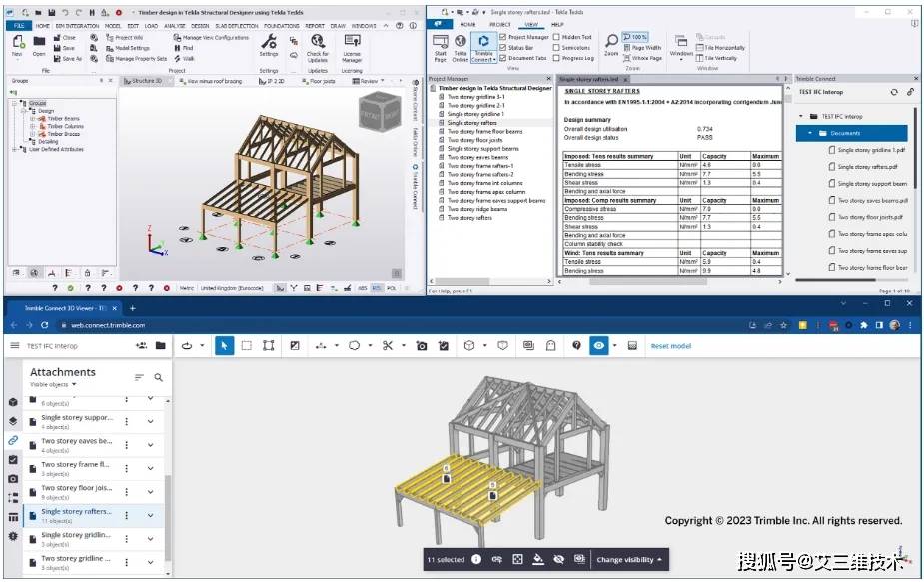The image size is (924, 582).
Task: Open License Manager in the ribbon
Action: point(352,47)
